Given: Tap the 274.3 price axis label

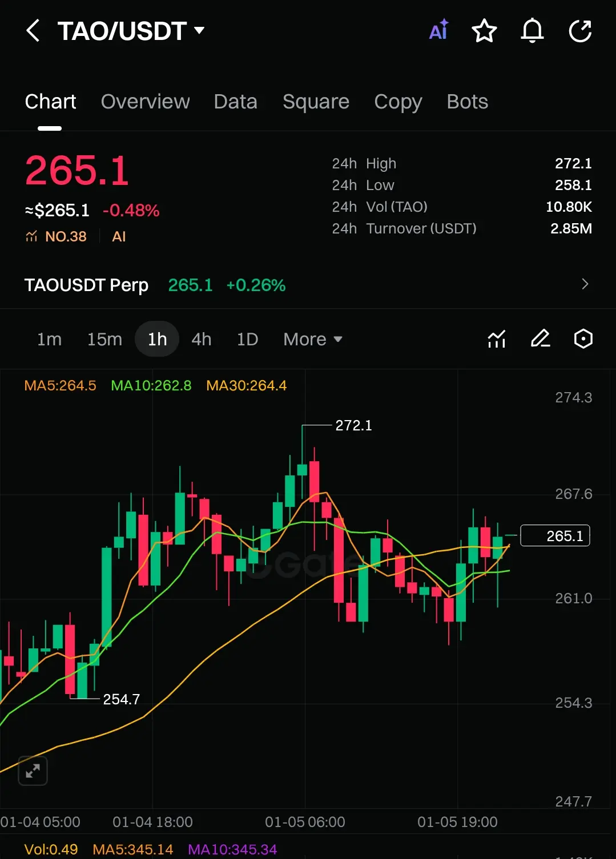Looking at the screenshot, I should pyautogui.click(x=574, y=397).
